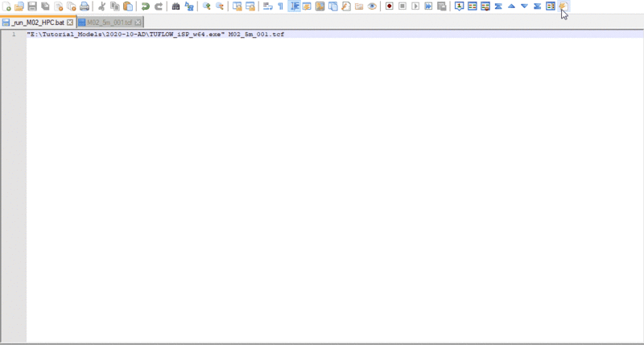Click the Print icon
644x345 pixels.
(85, 6)
